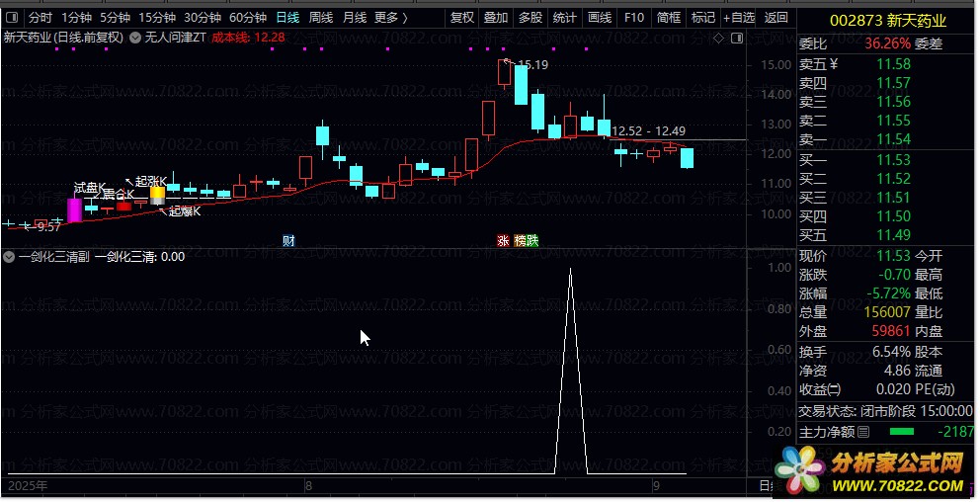Click the 卖二 price 11.55
Viewport: 980px width, 502px height.
click(893, 120)
